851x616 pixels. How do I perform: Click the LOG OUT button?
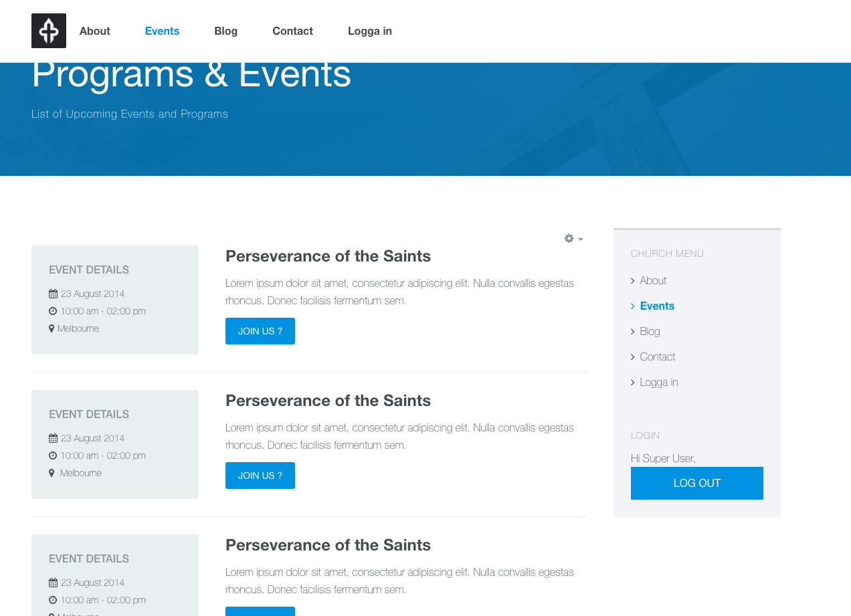[x=696, y=483]
